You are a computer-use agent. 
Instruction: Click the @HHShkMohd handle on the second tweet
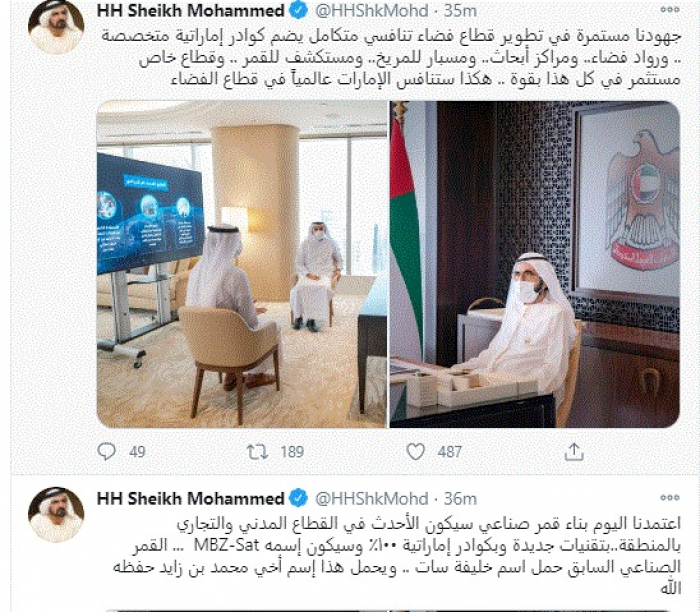[x=371, y=499]
